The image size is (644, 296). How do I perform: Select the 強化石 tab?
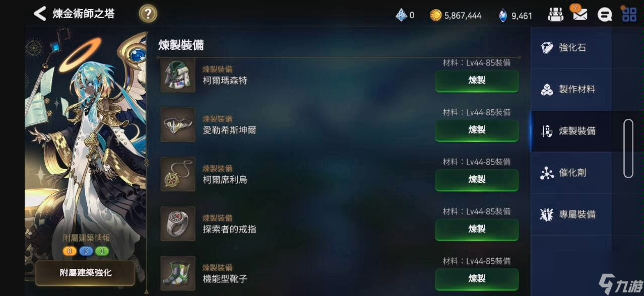[x=571, y=48]
